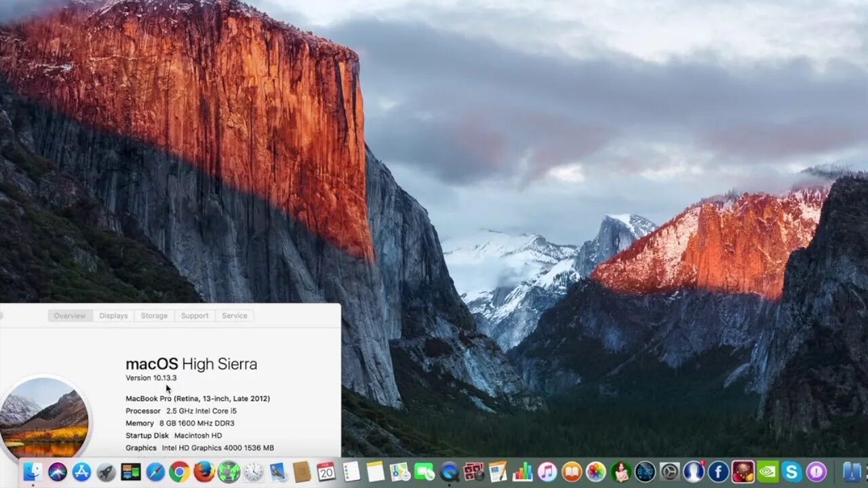Screen dimensions: 868x488
Task: Launch Skype from the Dock
Action: point(791,471)
